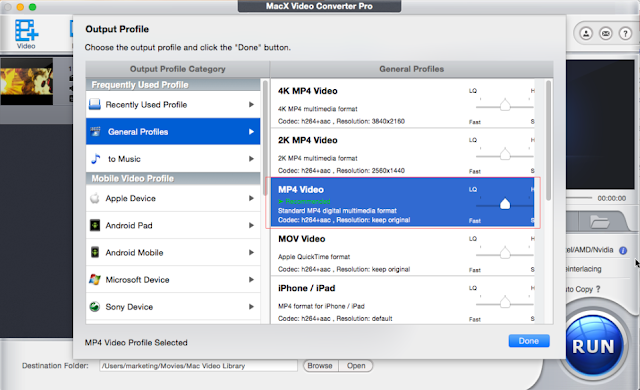The image size is (640, 390).
Task: Expand Recently Used Profile arrow
Action: click(251, 104)
